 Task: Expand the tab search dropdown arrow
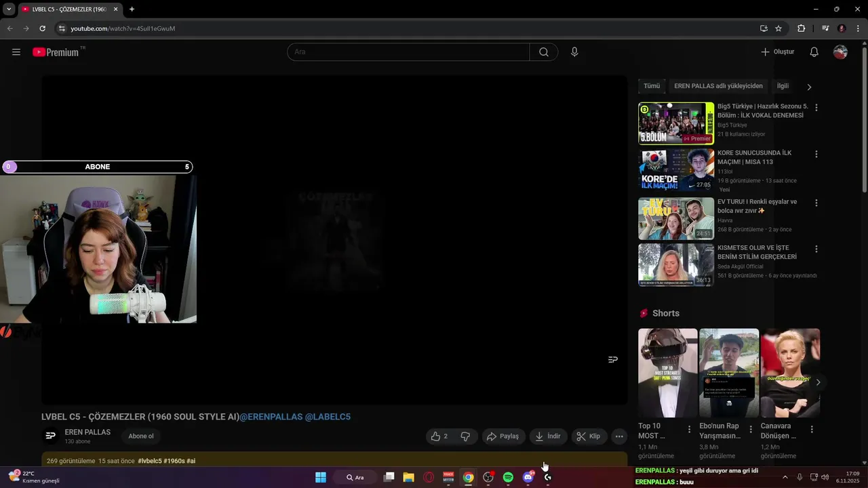coord(9,9)
